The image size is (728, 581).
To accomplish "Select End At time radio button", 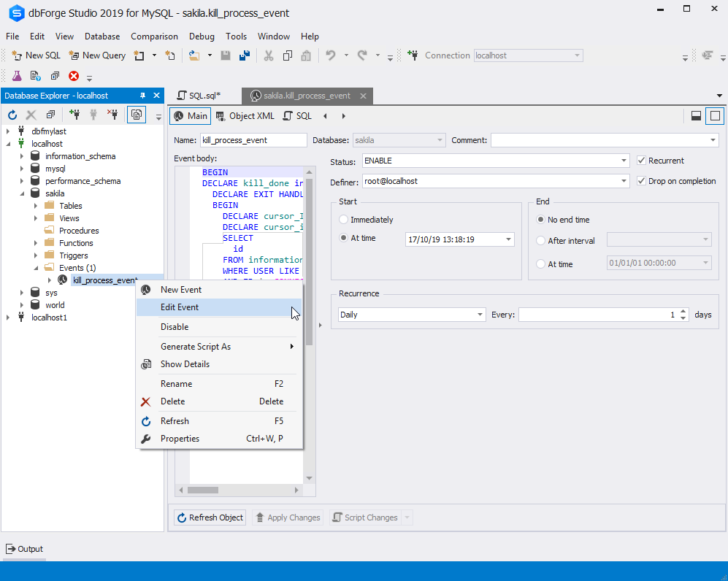I will coord(540,263).
